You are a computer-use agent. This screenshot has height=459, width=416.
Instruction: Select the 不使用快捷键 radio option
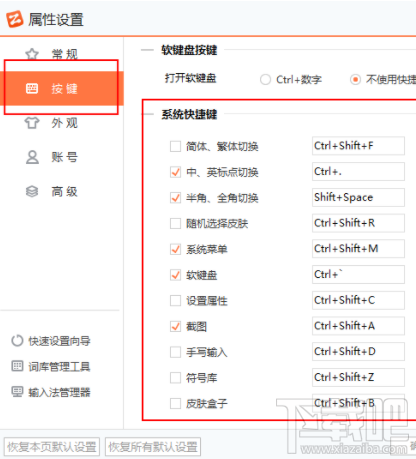point(355,80)
